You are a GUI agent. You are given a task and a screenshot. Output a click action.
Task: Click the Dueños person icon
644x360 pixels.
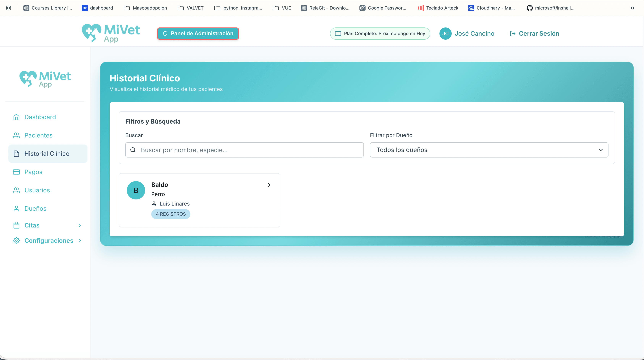[x=16, y=208]
